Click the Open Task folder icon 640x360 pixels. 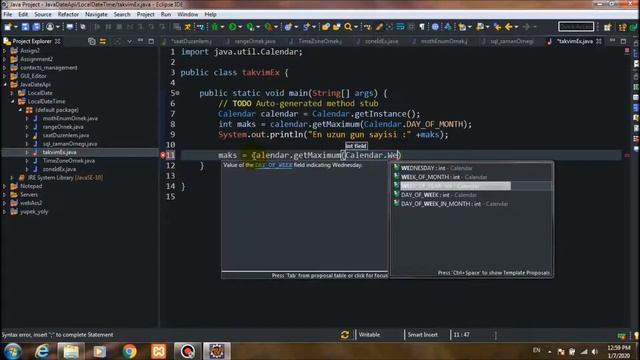tap(336, 27)
